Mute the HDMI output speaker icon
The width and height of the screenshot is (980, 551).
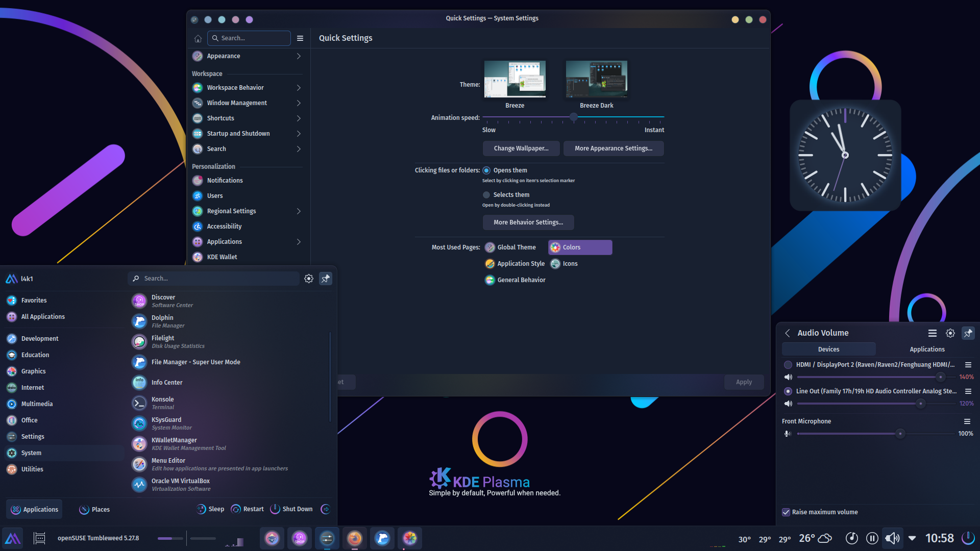788,377
